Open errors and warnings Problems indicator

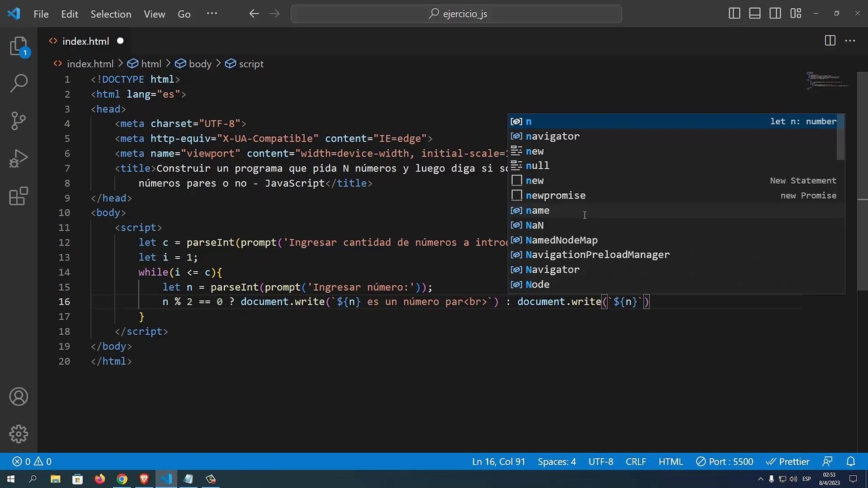pos(33,462)
